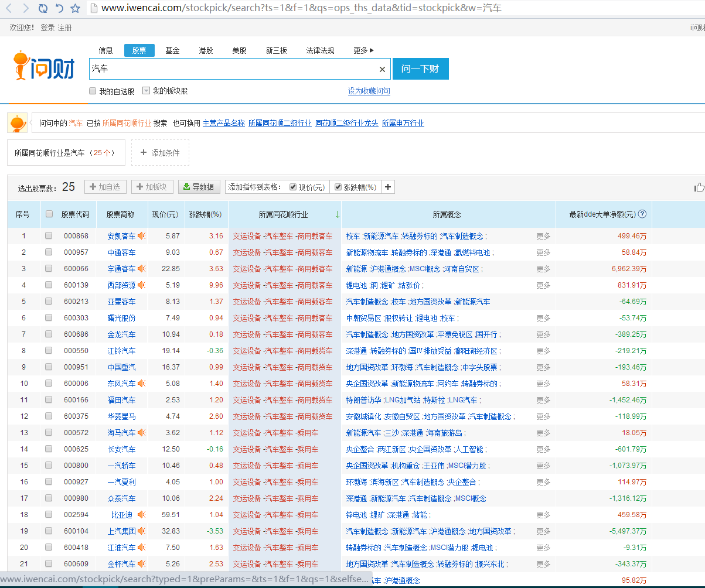Expand 更多 concepts for 金龙汽车 row
The height and width of the screenshot is (588, 705).
(543, 334)
